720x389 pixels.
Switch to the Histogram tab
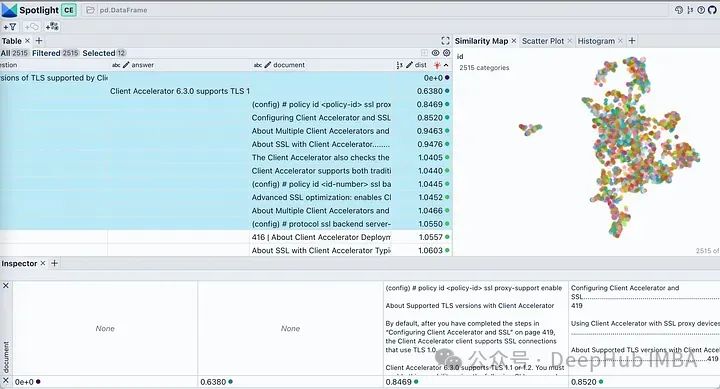coord(596,41)
